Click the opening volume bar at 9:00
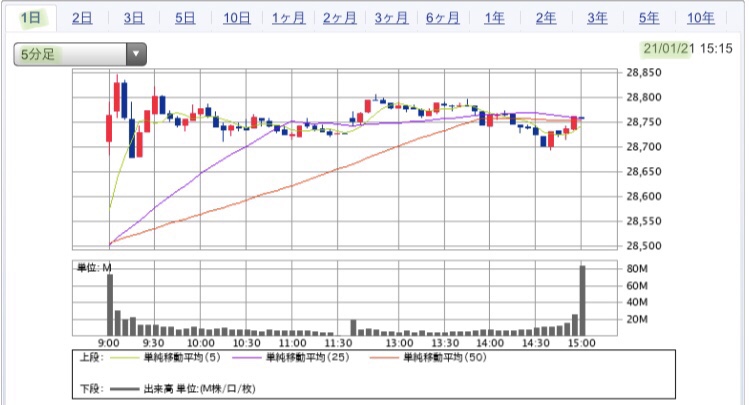This screenshot has height=405, width=749. 110,305
